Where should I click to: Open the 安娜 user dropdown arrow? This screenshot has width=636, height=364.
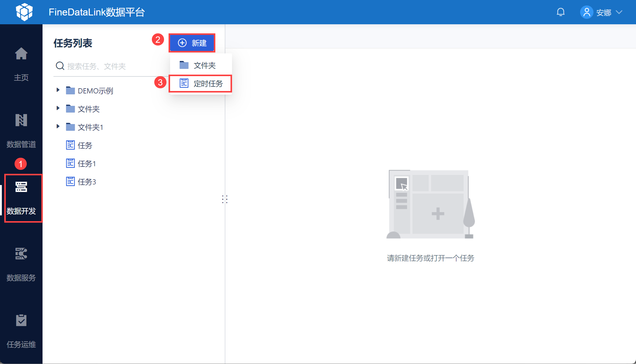coord(619,12)
